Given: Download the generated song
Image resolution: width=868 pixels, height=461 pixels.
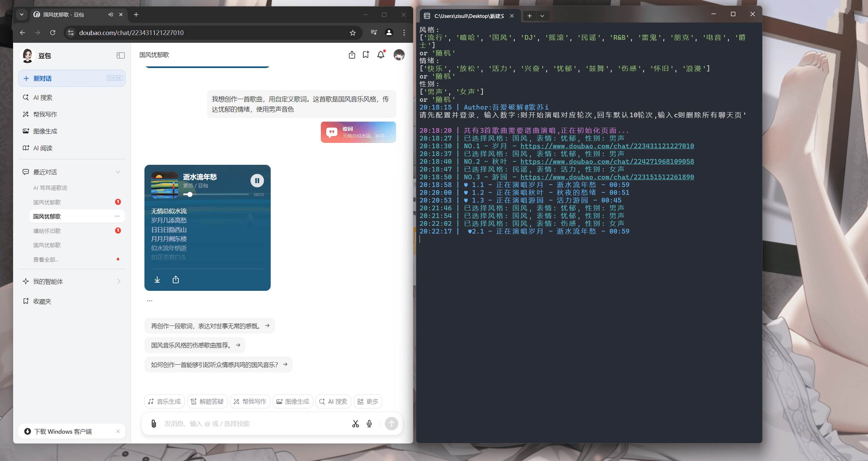Looking at the screenshot, I should coord(157,280).
